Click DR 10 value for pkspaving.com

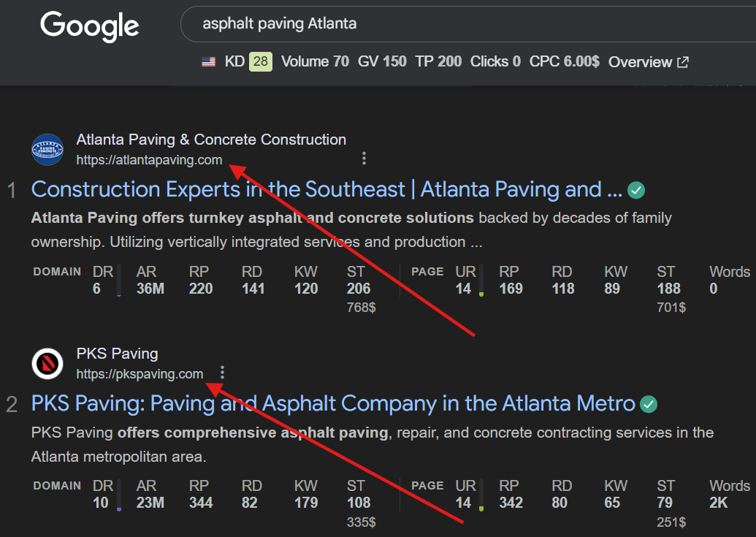(101, 503)
